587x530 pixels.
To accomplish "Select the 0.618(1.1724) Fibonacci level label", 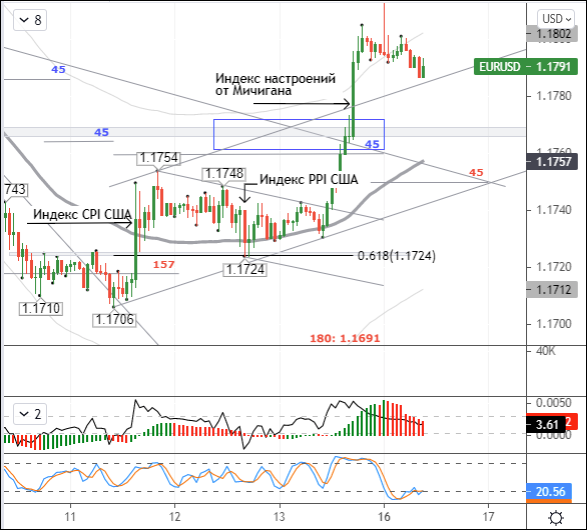I will [396, 256].
